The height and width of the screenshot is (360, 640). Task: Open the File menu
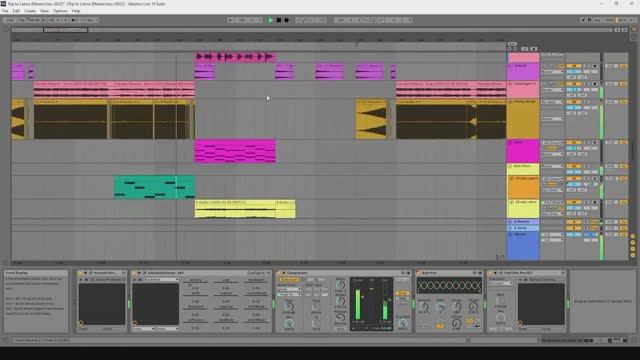5,11
